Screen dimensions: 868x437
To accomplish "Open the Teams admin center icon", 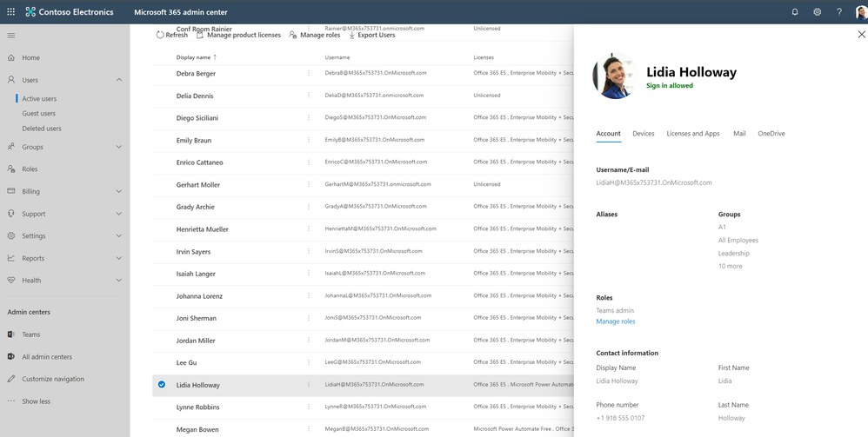I will point(11,334).
